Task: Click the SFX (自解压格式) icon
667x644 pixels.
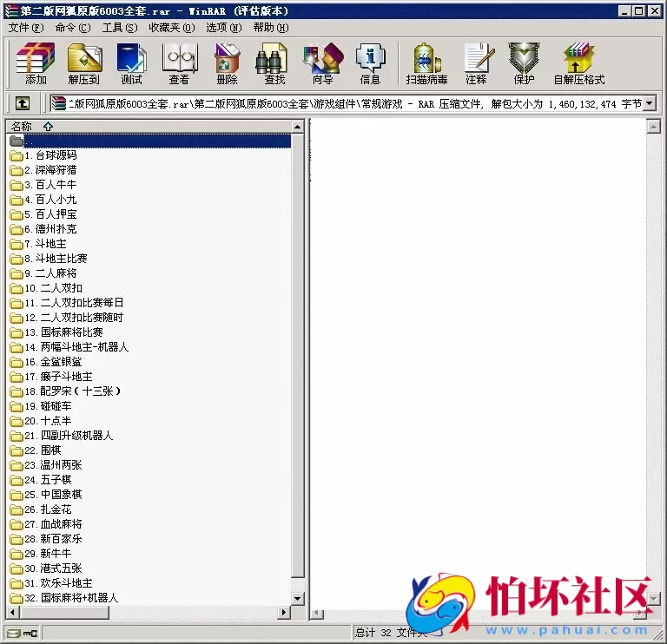Action: [579, 62]
